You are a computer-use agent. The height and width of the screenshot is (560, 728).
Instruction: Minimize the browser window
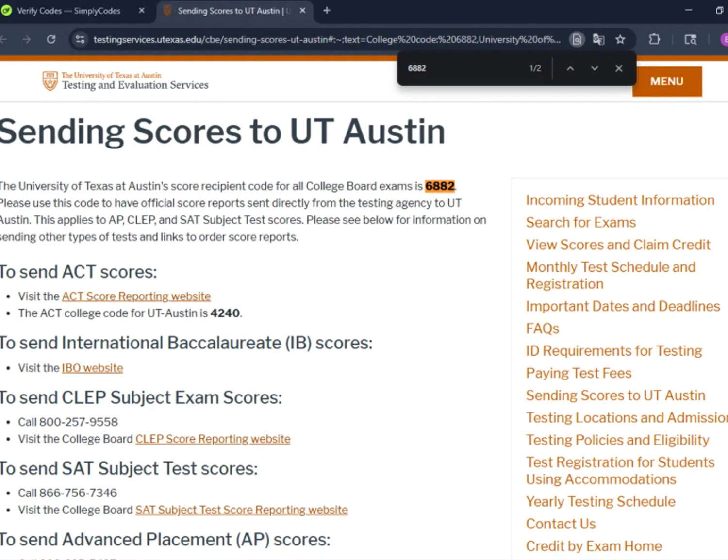point(688,10)
